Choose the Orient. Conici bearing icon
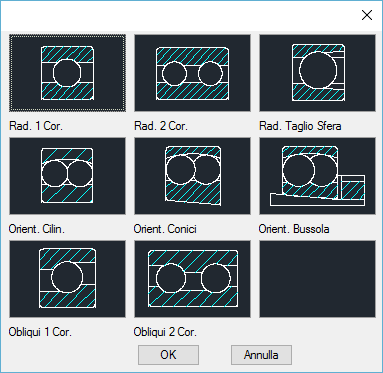 [x=192, y=176]
